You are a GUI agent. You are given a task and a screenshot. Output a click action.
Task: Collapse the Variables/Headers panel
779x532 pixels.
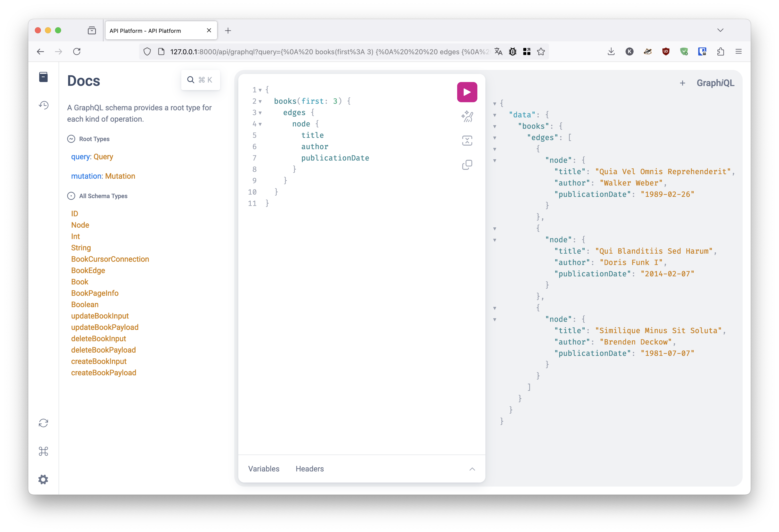tap(472, 469)
